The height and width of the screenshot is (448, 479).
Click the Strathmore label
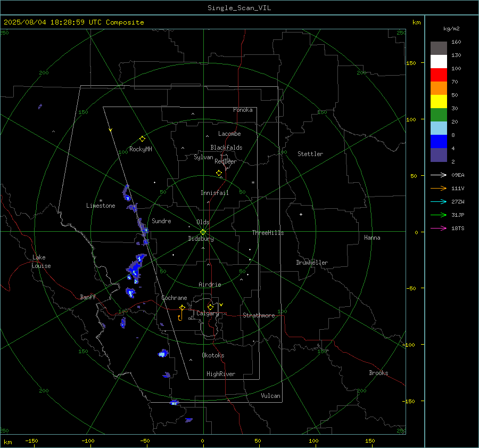pos(259,315)
